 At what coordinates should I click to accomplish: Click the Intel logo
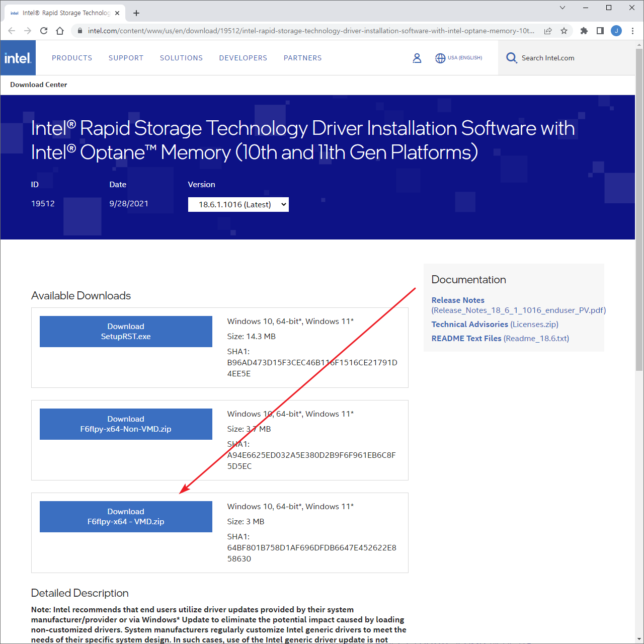18,58
